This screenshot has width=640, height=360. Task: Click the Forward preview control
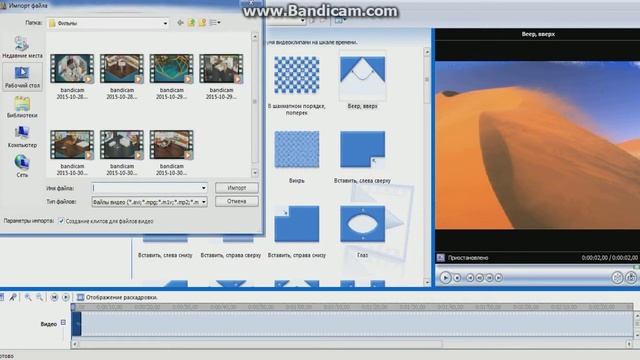(499, 278)
